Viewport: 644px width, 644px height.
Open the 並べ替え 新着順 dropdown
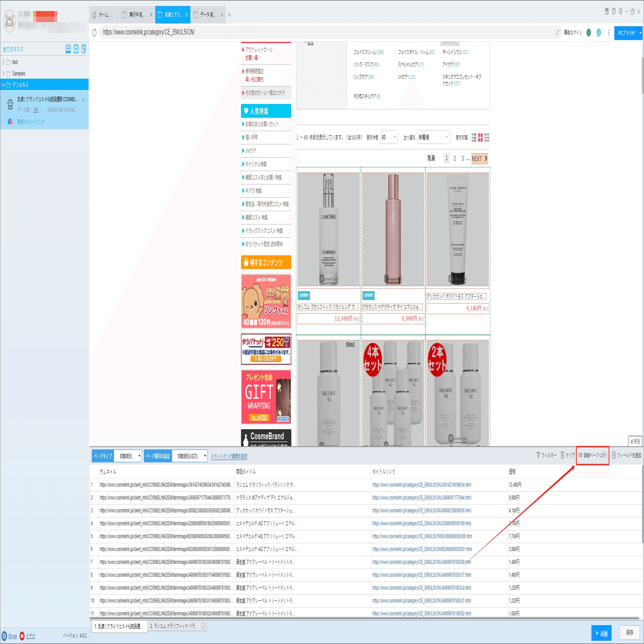click(x=433, y=137)
